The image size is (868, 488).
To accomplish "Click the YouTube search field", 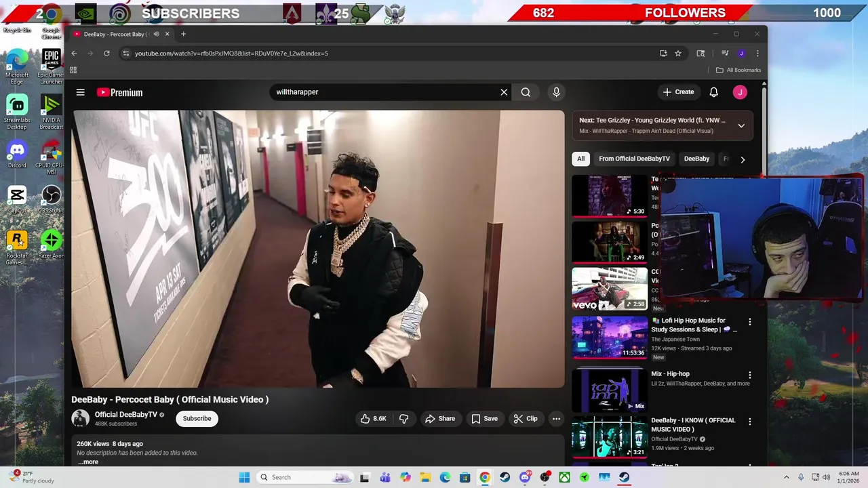I will 383,92.
